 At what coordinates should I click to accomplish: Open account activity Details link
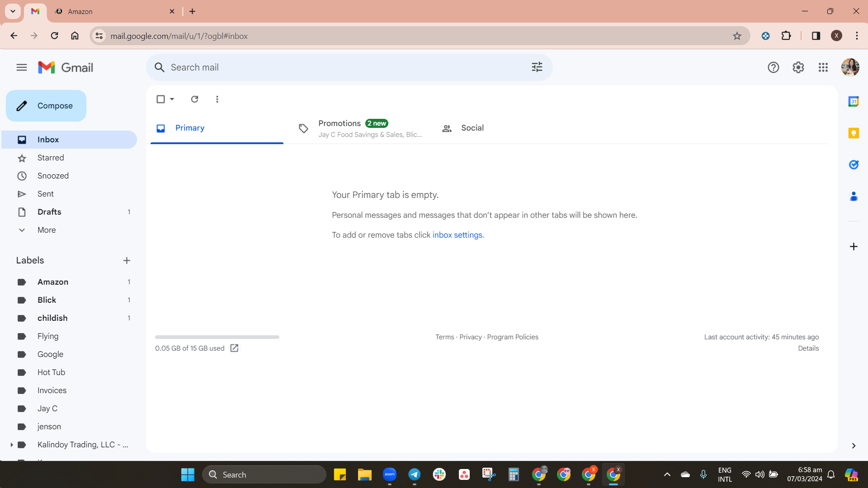tap(808, 348)
